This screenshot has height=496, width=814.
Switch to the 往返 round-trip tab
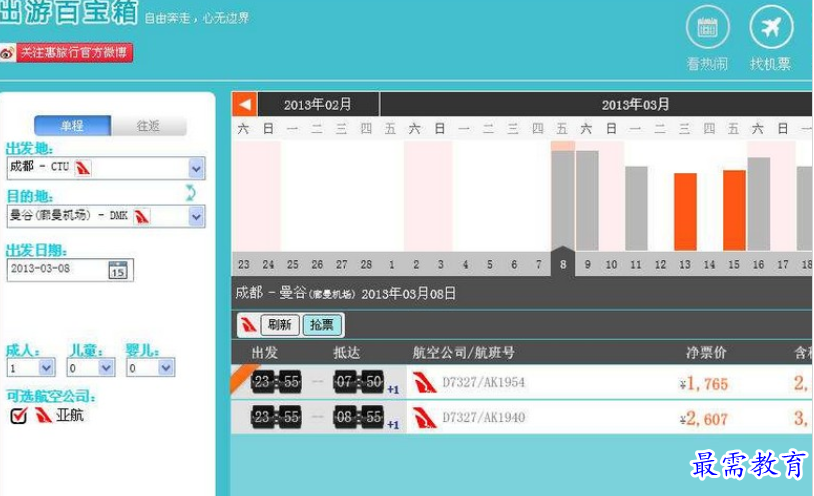(x=148, y=126)
